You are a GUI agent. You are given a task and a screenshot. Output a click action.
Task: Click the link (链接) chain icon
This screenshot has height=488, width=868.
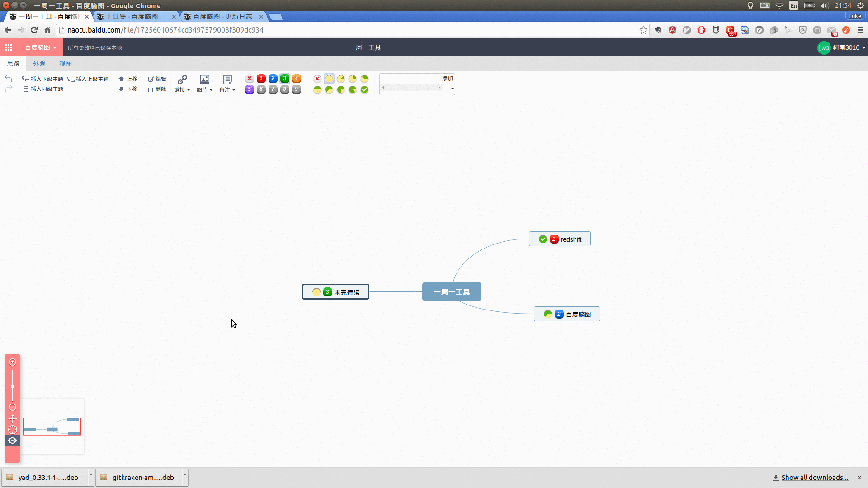pyautogui.click(x=182, y=80)
